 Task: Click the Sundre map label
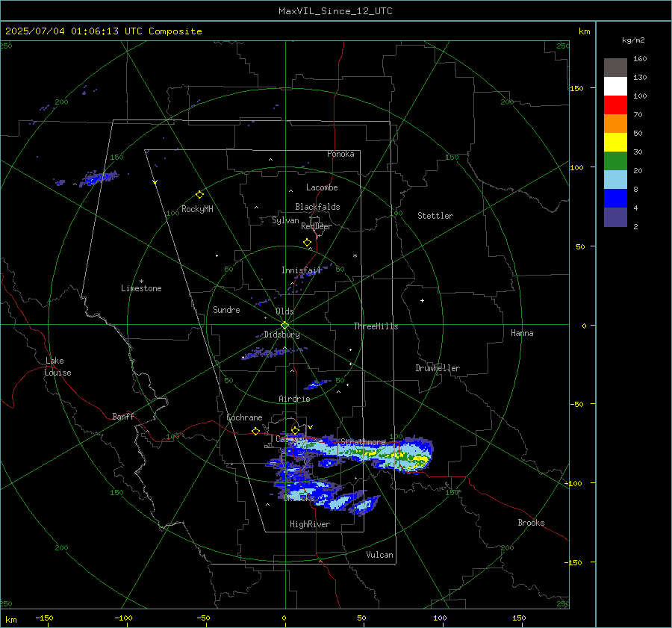click(x=226, y=310)
